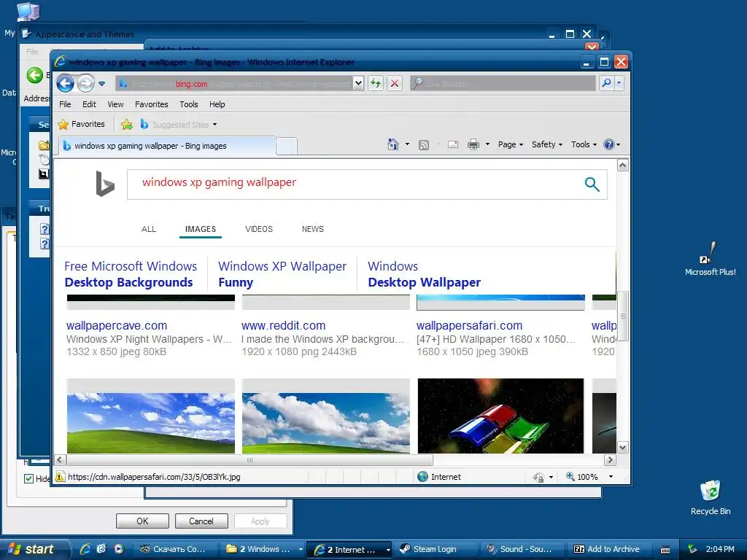Click horizontal scrollbar right arrow
Screen dimensions: 747x560
point(611,460)
